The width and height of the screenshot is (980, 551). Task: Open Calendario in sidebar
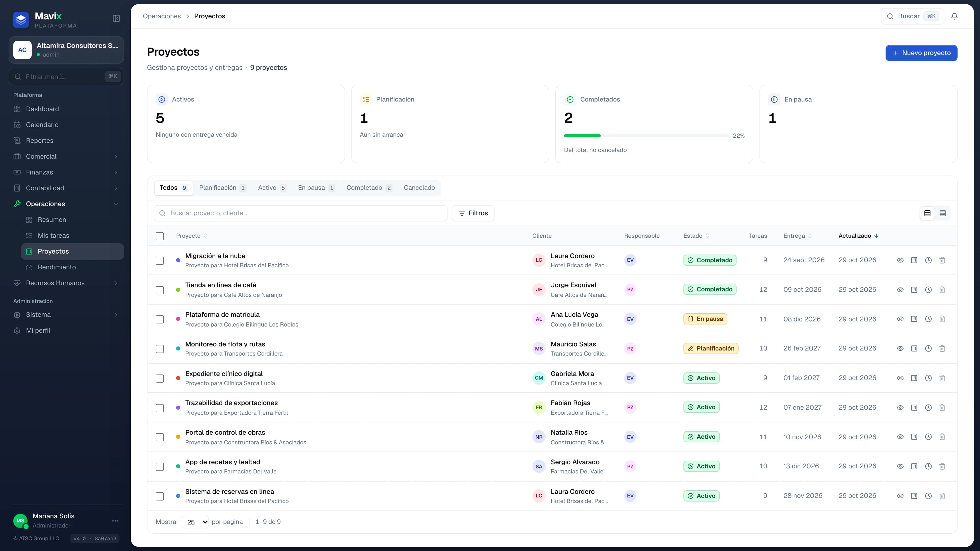66,125
